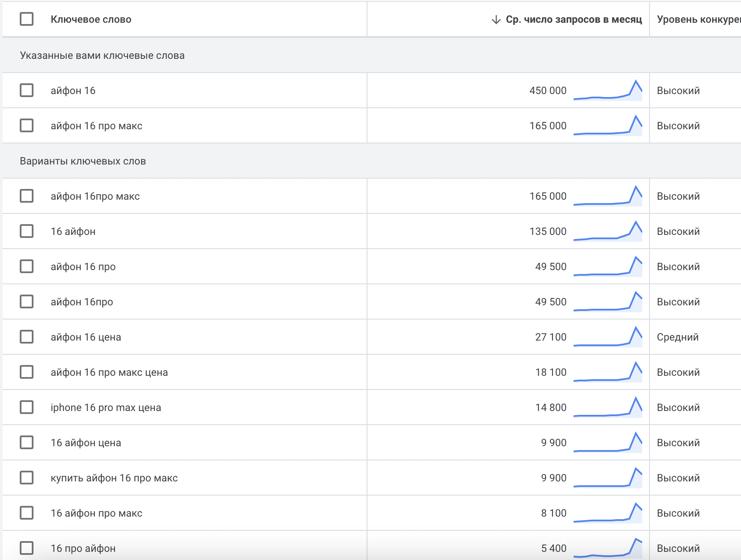Click Варианты ключевых слов section heading
The width and height of the screenshot is (741, 560).
pos(83,161)
